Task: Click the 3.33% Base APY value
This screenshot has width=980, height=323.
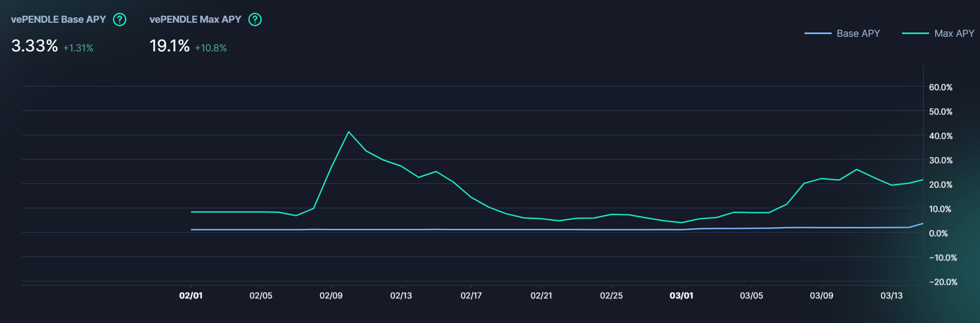Action: point(35,46)
